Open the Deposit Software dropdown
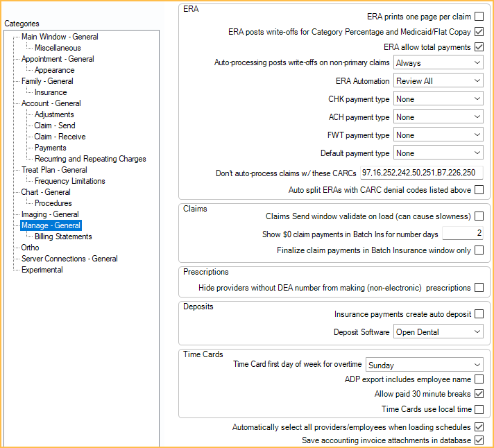494x448 pixels. tap(438, 332)
